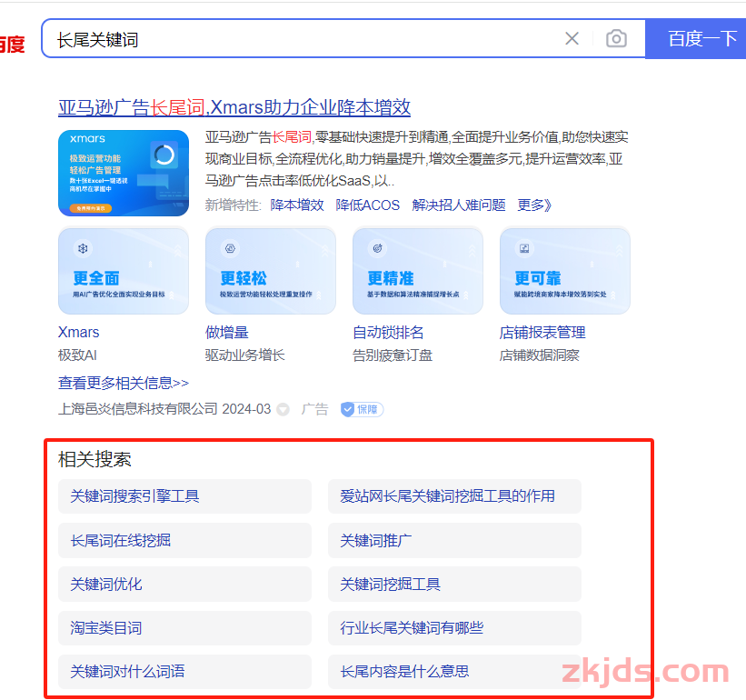746x700 pixels.
Task: Click the 驱动业务增长 description text
Action: [245, 355]
